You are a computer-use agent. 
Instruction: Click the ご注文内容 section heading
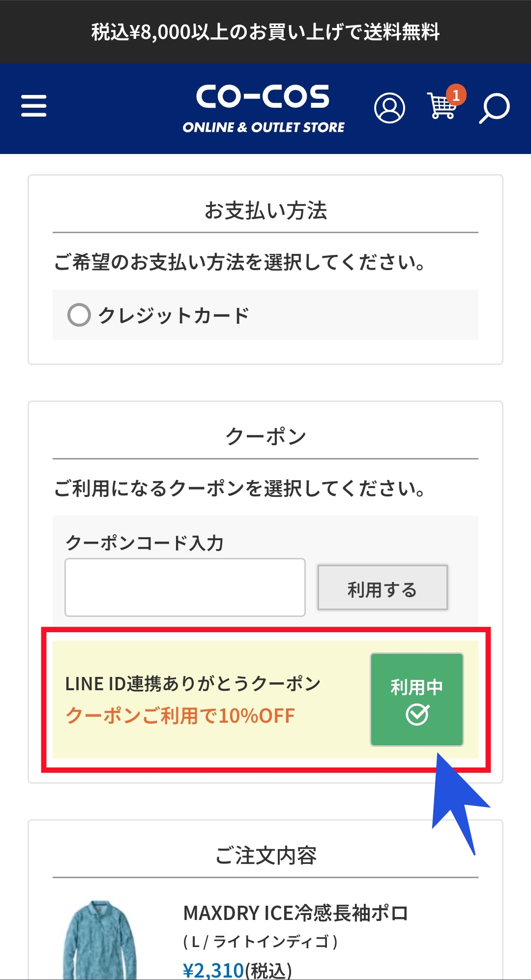click(x=265, y=856)
